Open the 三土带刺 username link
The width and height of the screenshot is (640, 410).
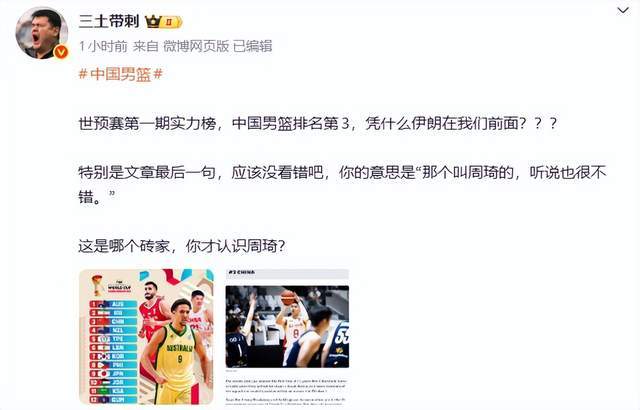pos(109,21)
